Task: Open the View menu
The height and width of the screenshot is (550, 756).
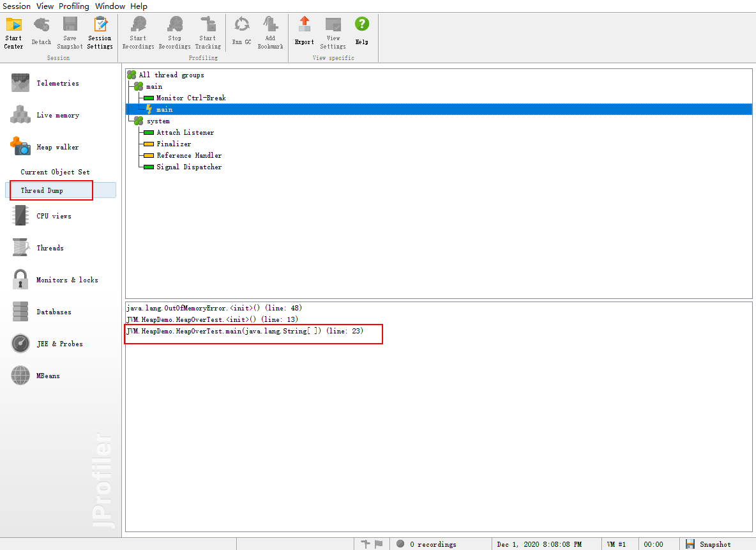Action: pyautogui.click(x=45, y=6)
